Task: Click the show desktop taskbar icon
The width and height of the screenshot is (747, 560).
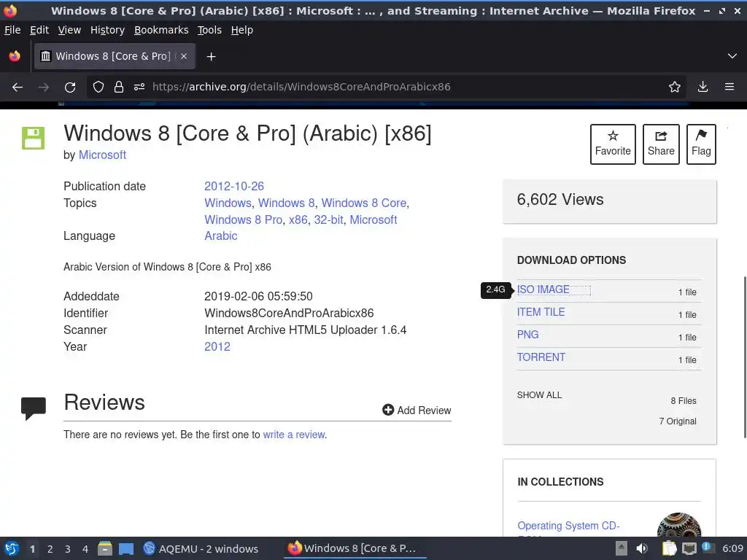Action: [126, 549]
